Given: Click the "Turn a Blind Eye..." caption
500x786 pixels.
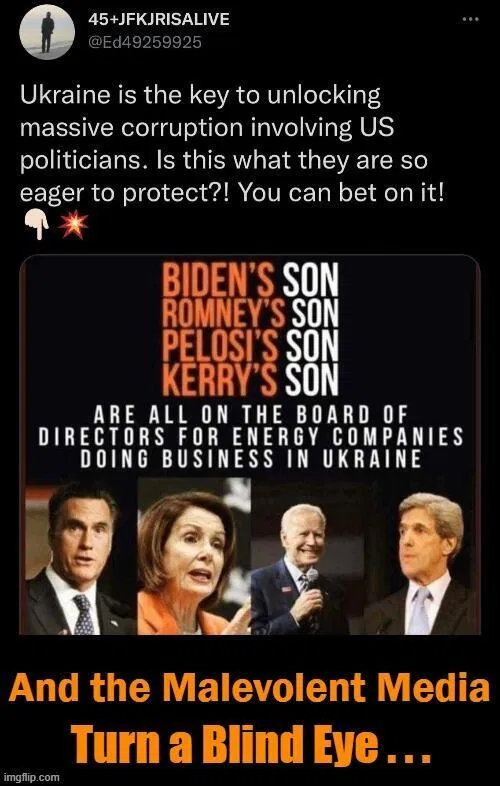Looking at the screenshot, I should click(249, 741).
